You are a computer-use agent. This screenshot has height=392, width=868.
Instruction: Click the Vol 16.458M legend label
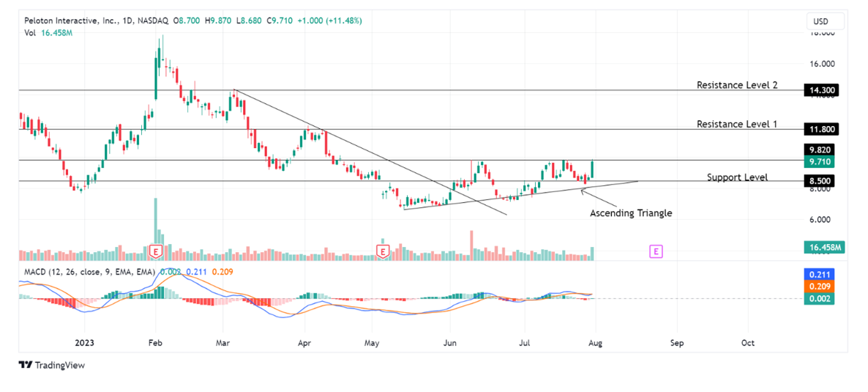[x=48, y=33]
